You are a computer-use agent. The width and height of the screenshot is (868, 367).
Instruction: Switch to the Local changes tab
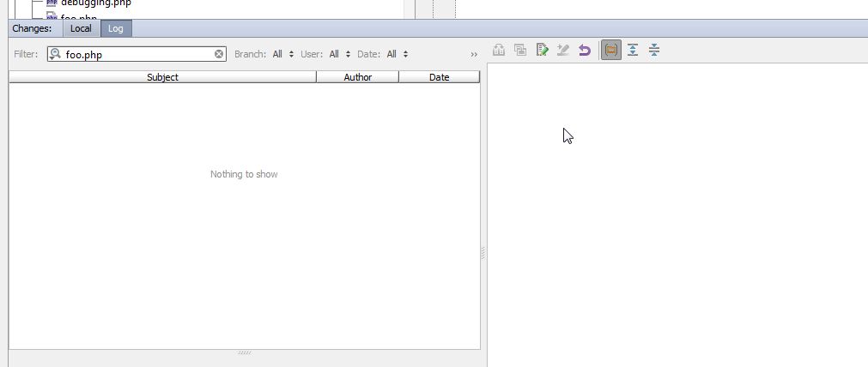81,28
